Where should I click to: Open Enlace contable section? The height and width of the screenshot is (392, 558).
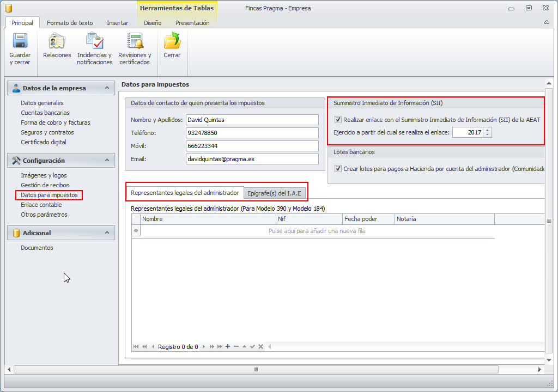(41, 205)
